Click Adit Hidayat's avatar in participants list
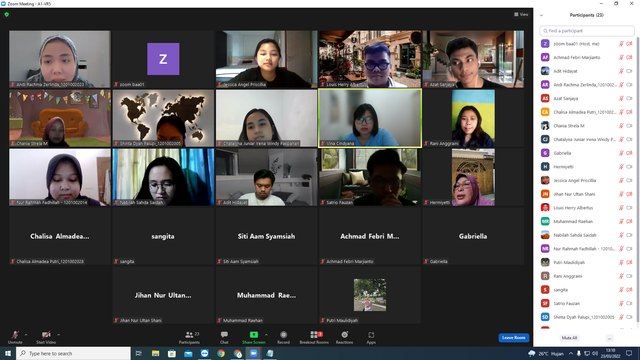This screenshot has height=360, width=640. [545, 71]
